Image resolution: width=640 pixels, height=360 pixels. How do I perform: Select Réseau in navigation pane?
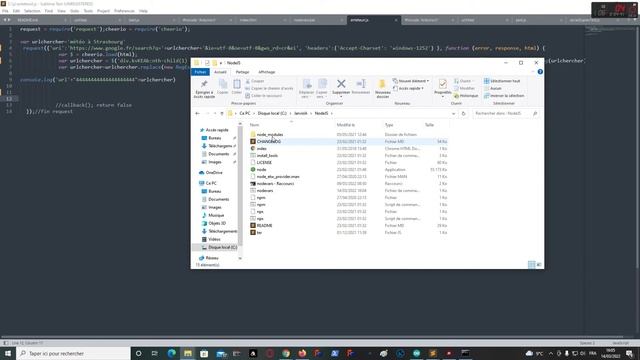tap(212, 258)
